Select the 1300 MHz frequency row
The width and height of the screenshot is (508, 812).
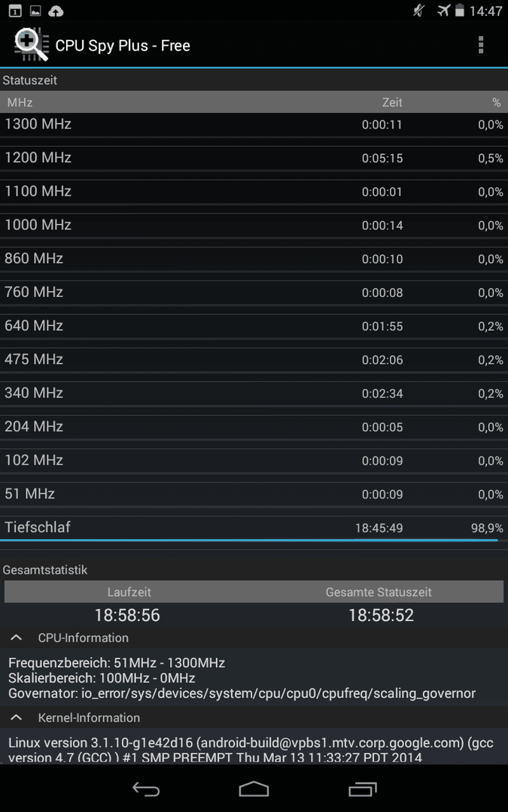254,125
